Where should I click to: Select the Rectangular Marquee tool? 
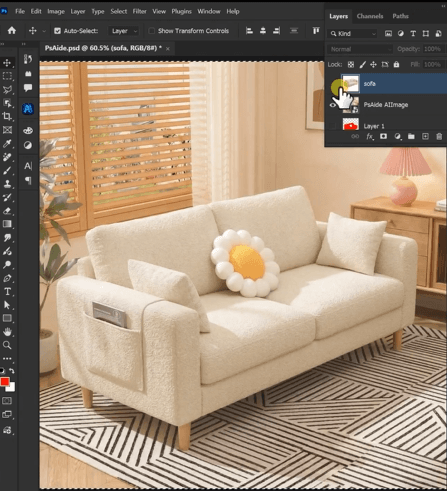7,76
